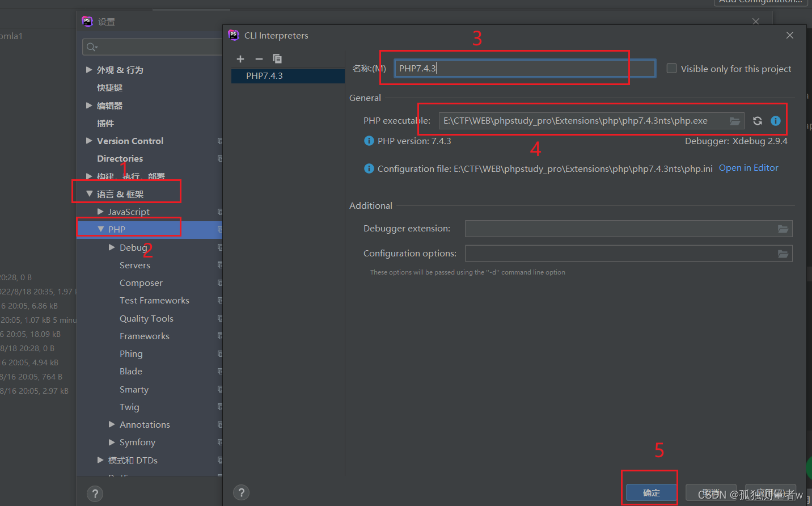This screenshot has width=812, height=506.
Task: Click project-level icon beside Quality Tools
Action: 220,318
